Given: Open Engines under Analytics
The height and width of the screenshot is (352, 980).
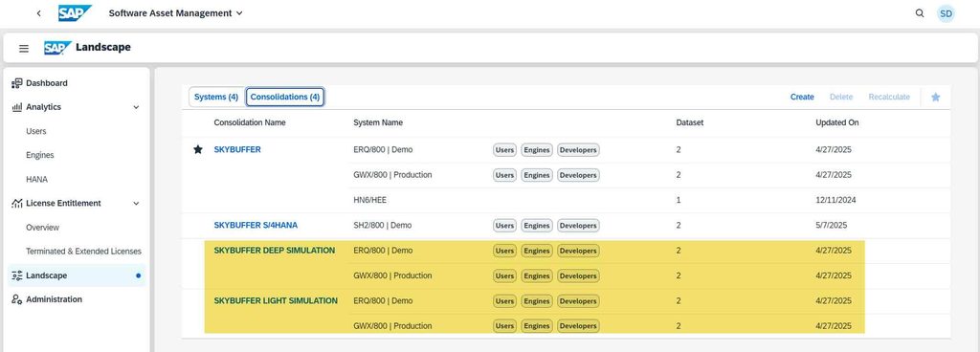Looking at the screenshot, I should (x=40, y=155).
